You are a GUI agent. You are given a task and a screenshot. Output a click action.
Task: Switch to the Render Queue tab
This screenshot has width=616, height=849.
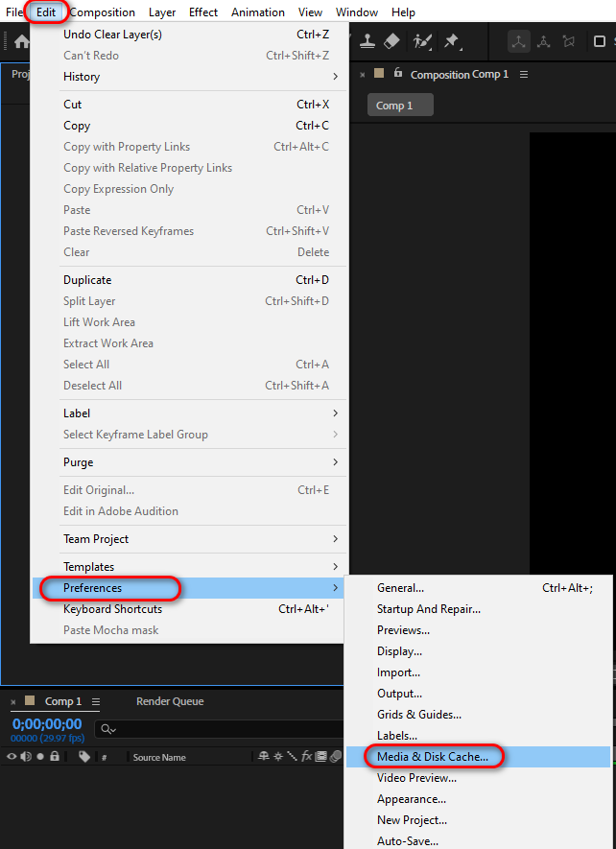(x=170, y=701)
